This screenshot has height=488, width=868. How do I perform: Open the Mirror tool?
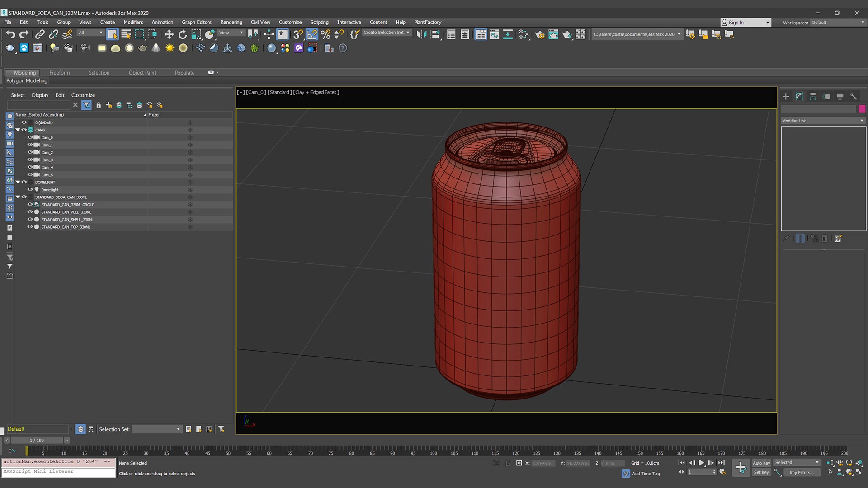click(421, 34)
